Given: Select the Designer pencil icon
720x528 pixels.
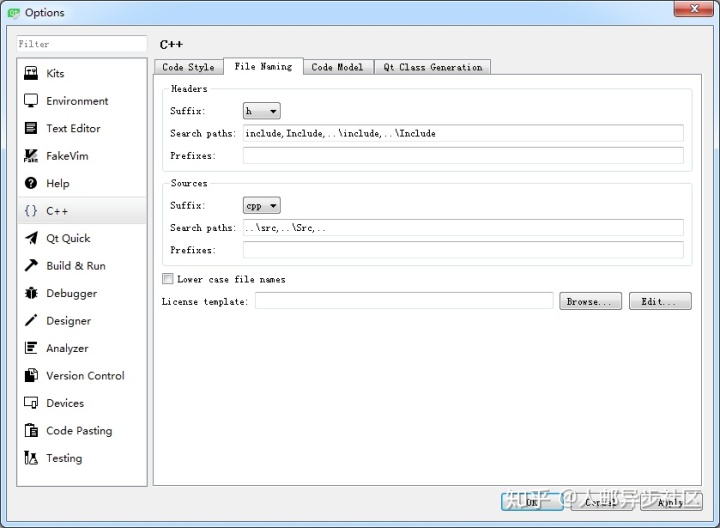Looking at the screenshot, I should pyautogui.click(x=31, y=320).
